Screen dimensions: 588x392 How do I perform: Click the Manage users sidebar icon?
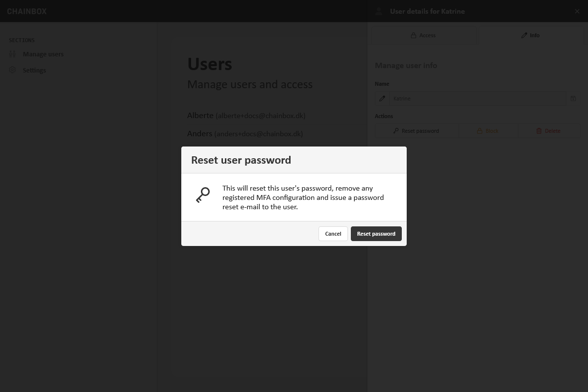tap(13, 54)
